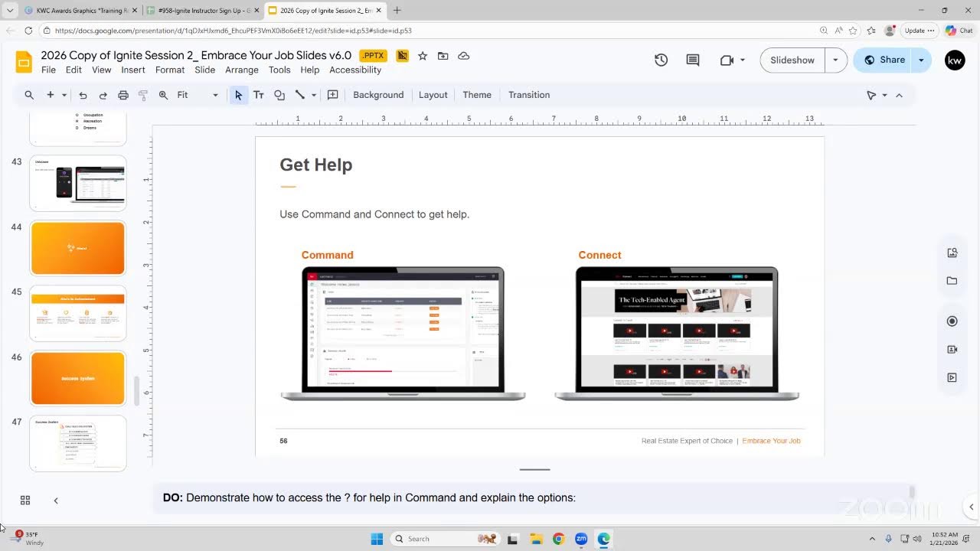Select slide 46 thumbnail
Screen dimensions: 980x551
coord(77,378)
